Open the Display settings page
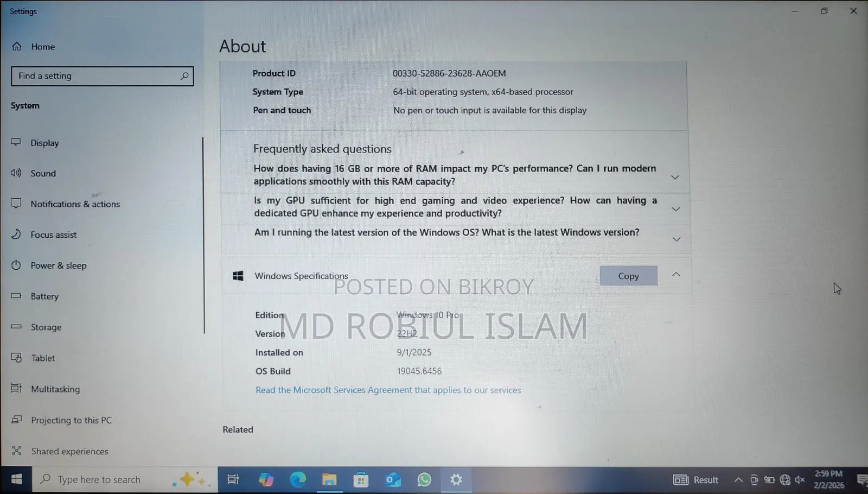Viewport: 868px width, 494px height. 44,143
